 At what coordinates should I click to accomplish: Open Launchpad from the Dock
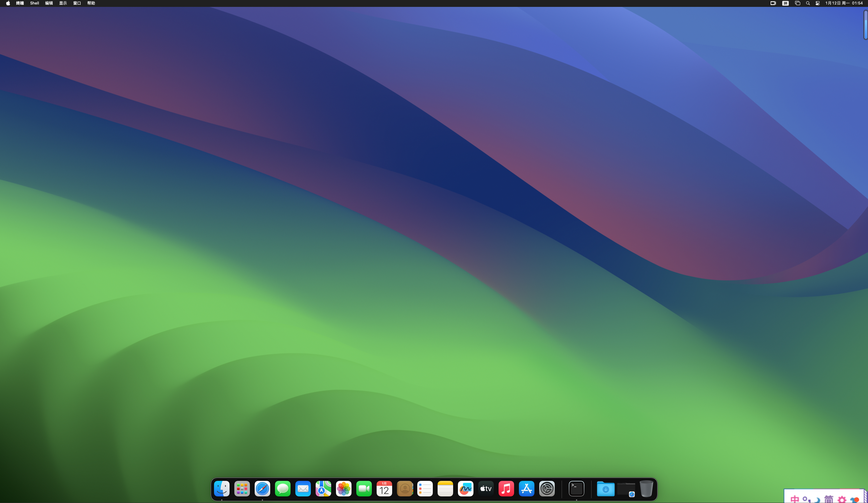pyautogui.click(x=242, y=489)
